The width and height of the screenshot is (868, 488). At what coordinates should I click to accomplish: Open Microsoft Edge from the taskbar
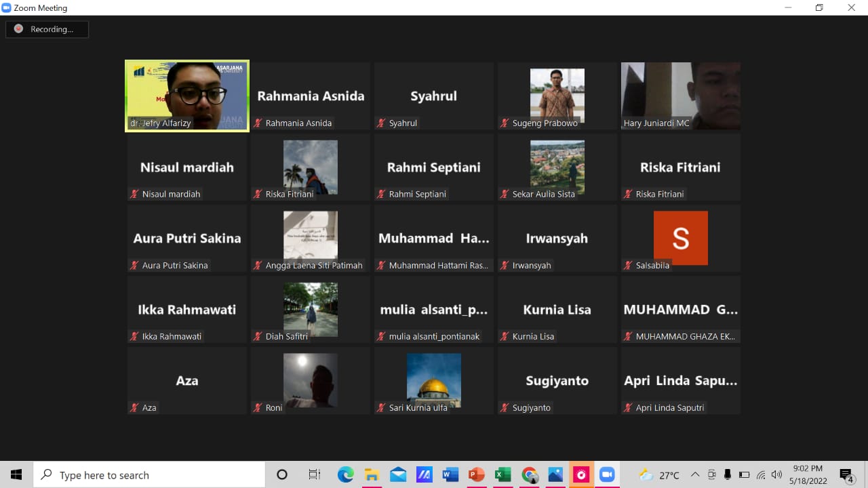(346, 475)
